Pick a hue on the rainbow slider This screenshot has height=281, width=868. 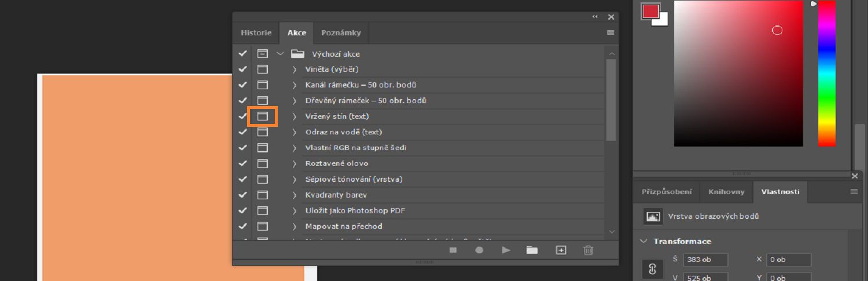(x=826, y=73)
